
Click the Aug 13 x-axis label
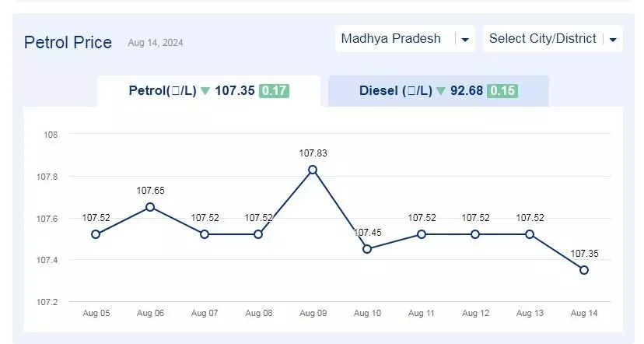click(530, 313)
